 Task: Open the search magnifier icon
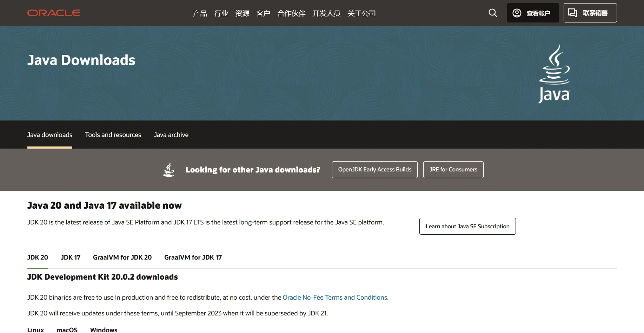pos(493,13)
